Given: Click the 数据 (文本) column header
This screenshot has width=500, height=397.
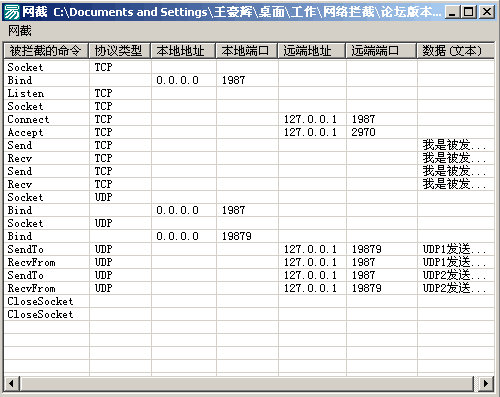Looking at the screenshot, I should [x=455, y=51].
